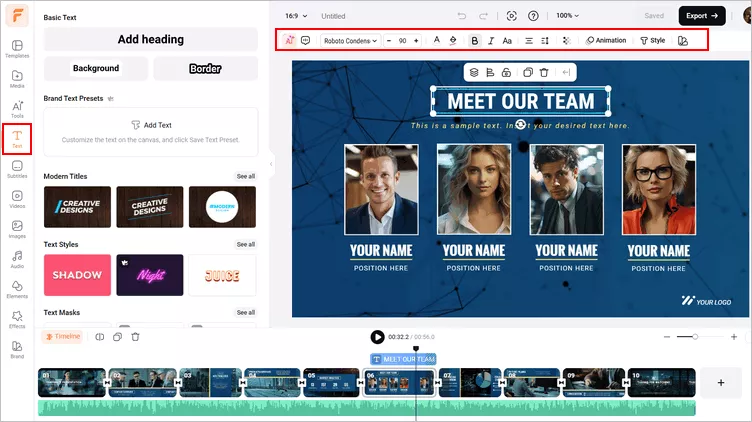Click the Export button

click(702, 16)
